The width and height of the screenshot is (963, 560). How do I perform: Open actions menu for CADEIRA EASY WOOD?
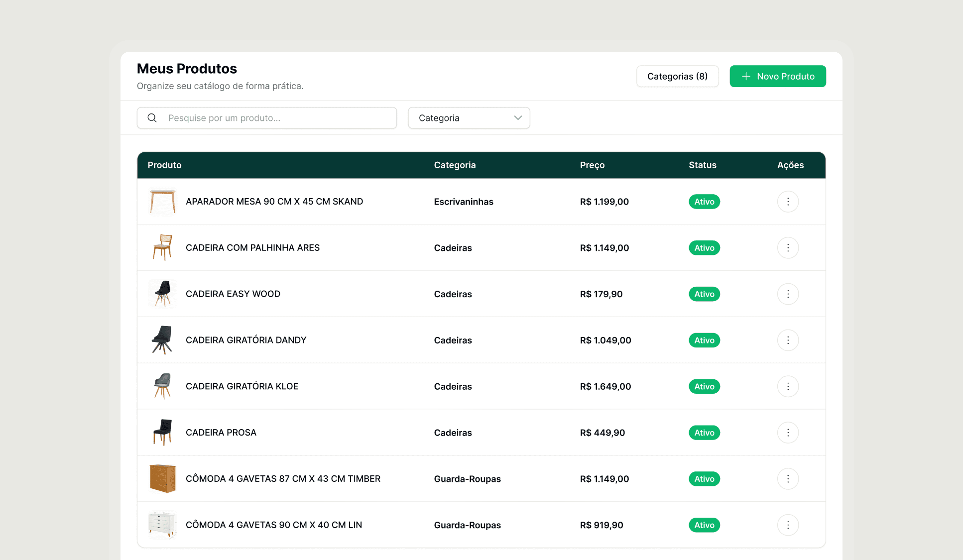[x=788, y=294]
